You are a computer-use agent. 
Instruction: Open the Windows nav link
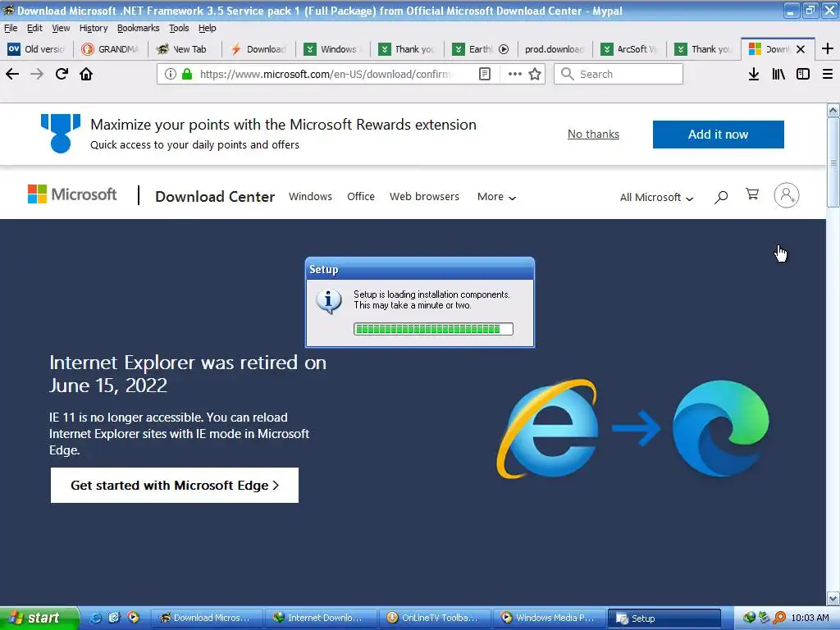click(x=310, y=197)
